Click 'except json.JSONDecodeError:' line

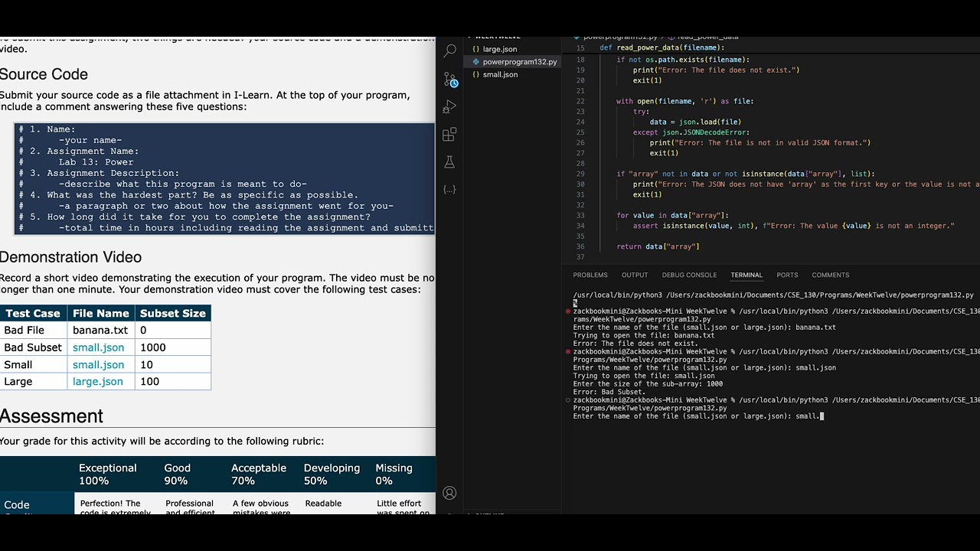(691, 132)
